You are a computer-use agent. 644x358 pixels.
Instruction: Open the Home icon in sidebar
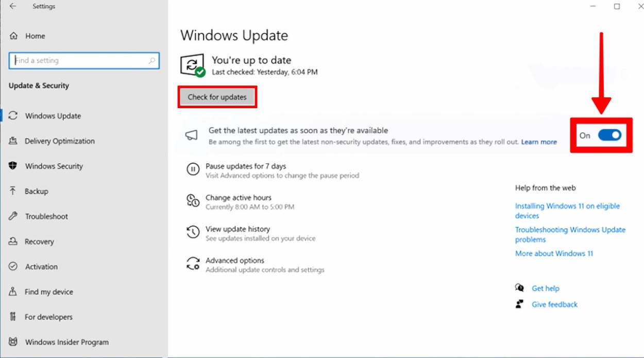tap(14, 36)
